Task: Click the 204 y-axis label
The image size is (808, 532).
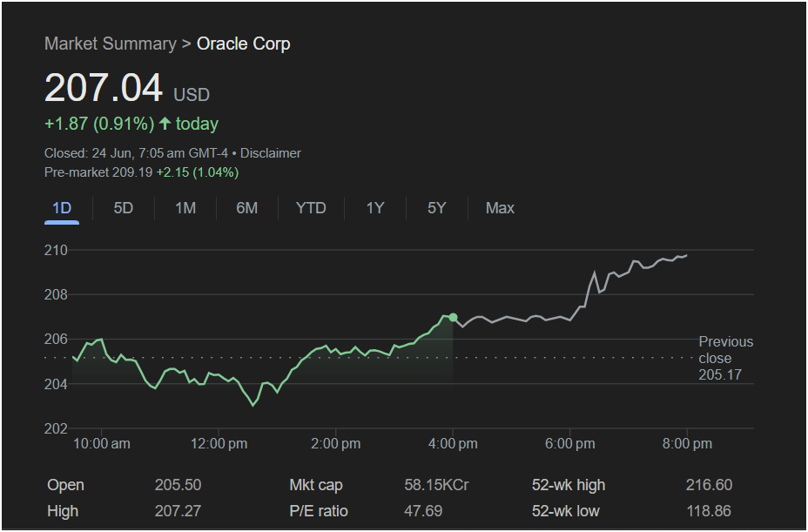Action: (56, 384)
